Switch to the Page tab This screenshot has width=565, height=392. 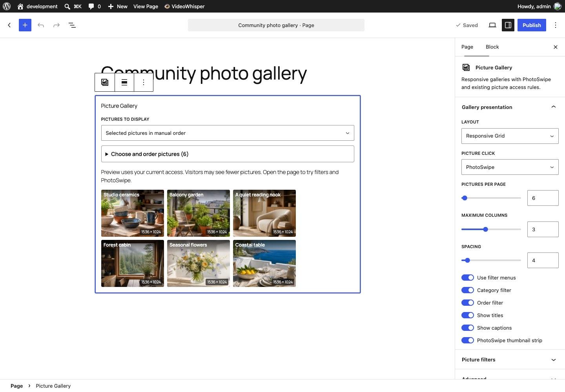point(467,47)
